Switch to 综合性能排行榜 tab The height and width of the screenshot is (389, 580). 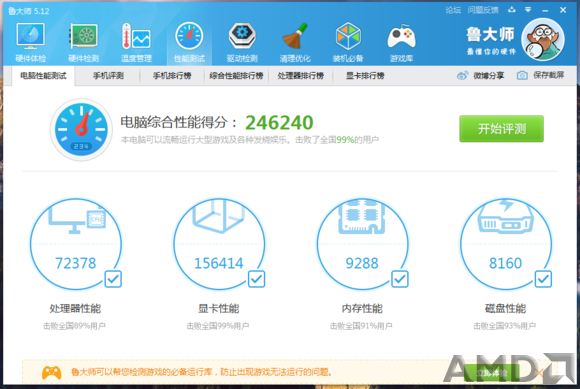(236, 76)
